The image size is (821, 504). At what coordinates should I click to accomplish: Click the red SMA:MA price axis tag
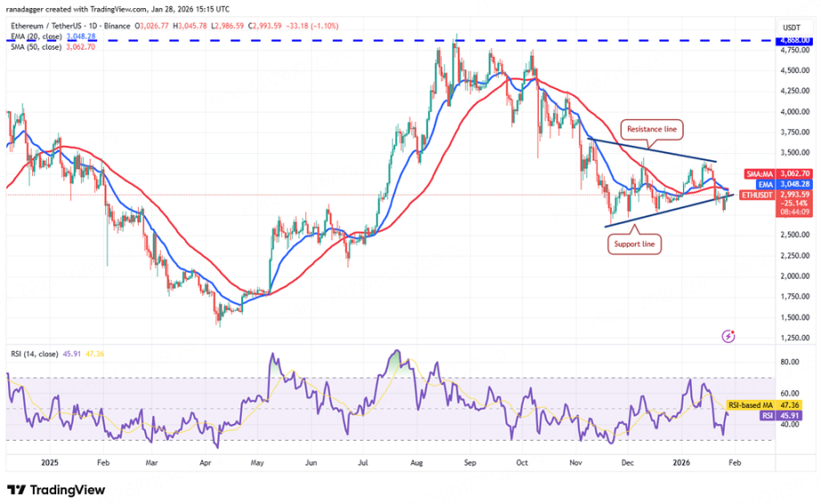789,175
